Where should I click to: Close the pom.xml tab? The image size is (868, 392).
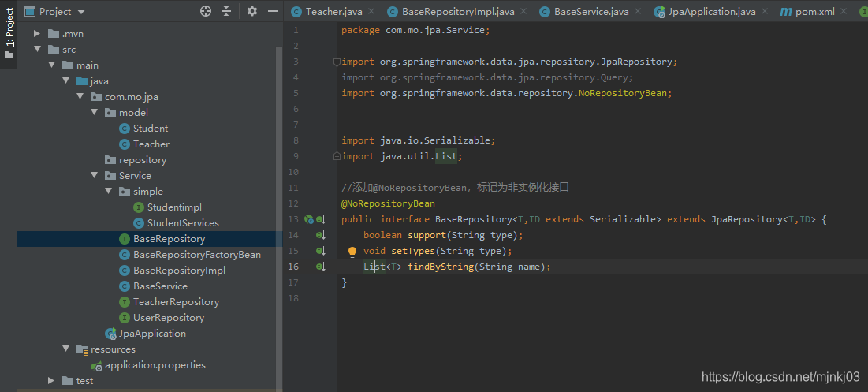[843, 11]
